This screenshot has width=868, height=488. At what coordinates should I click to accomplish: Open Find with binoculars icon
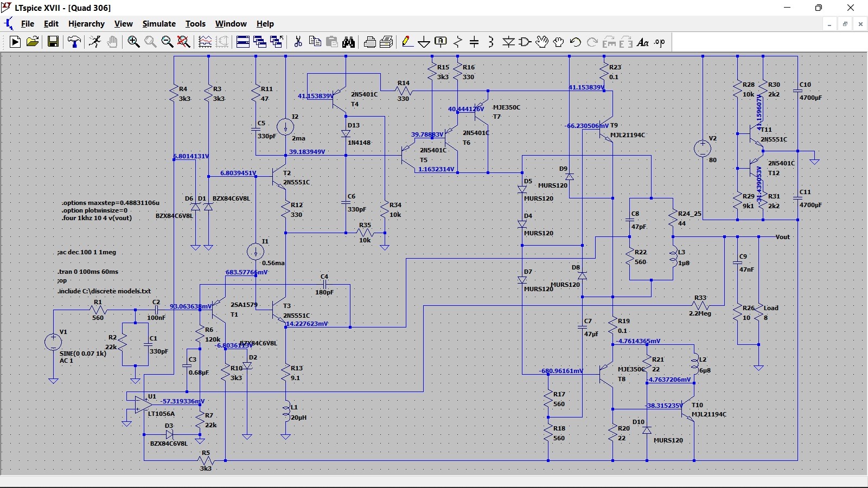click(349, 42)
